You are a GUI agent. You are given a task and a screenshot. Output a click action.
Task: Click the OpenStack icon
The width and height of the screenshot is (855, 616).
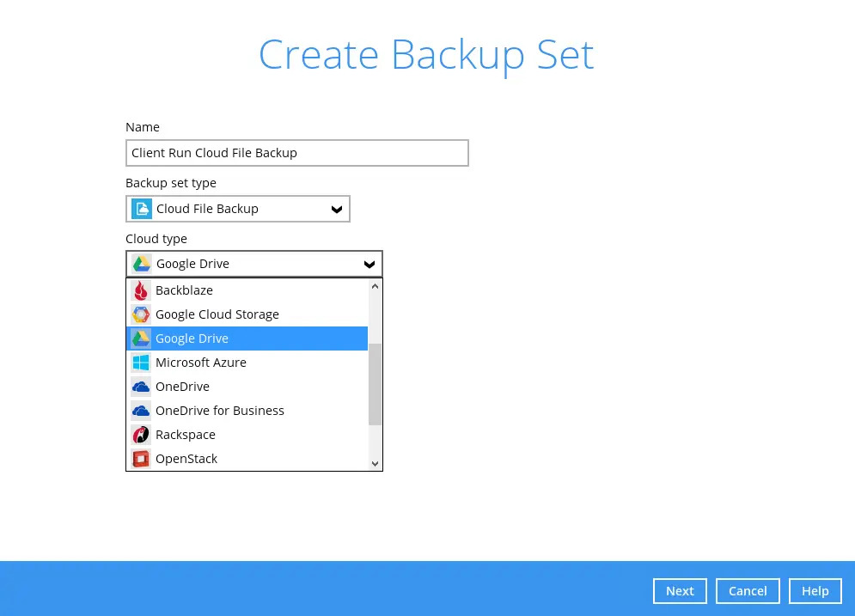tap(141, 458)
